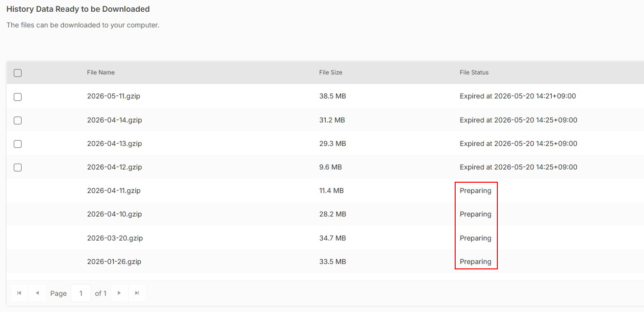The height and width of the screenshot is (312, 644).
Task: Click the File Status column header
Action: pos(474,72)
